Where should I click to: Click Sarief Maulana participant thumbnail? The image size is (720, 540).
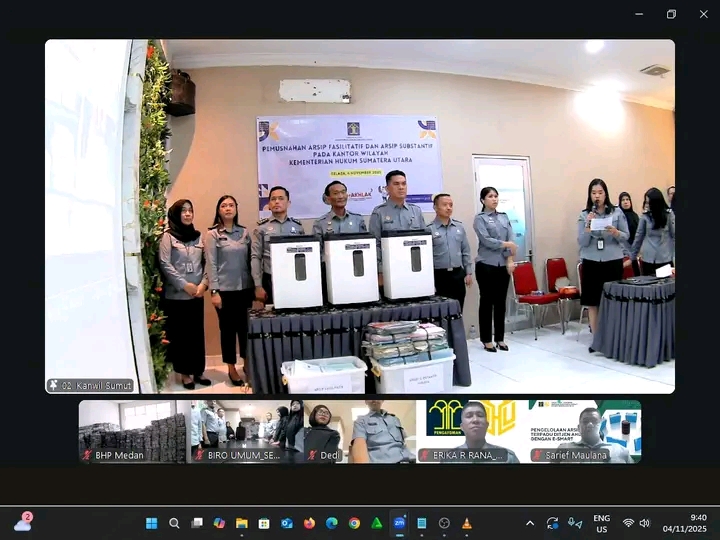tap(585, 431)
